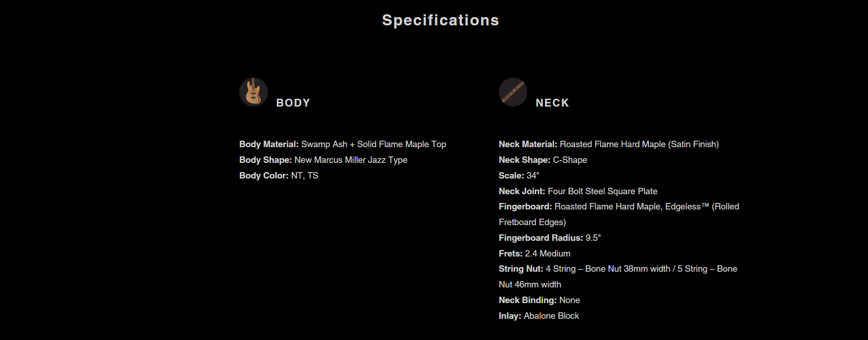868x340 pixels.
Task: Click the Inlay label
Action: [x=510, y=316]
